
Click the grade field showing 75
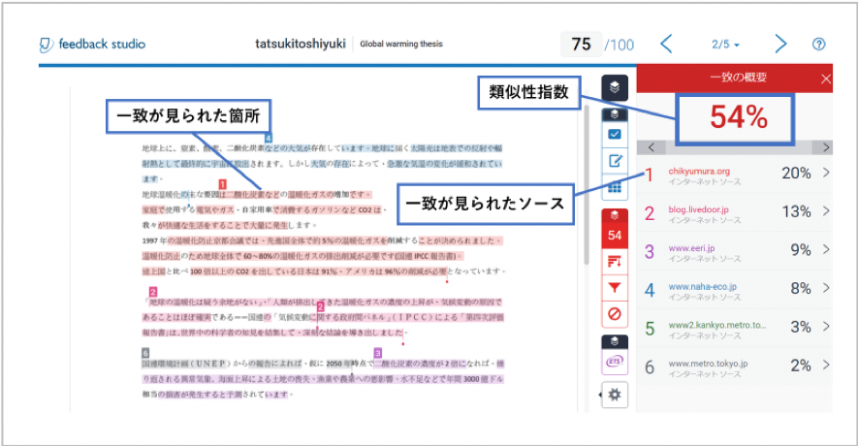581,44
